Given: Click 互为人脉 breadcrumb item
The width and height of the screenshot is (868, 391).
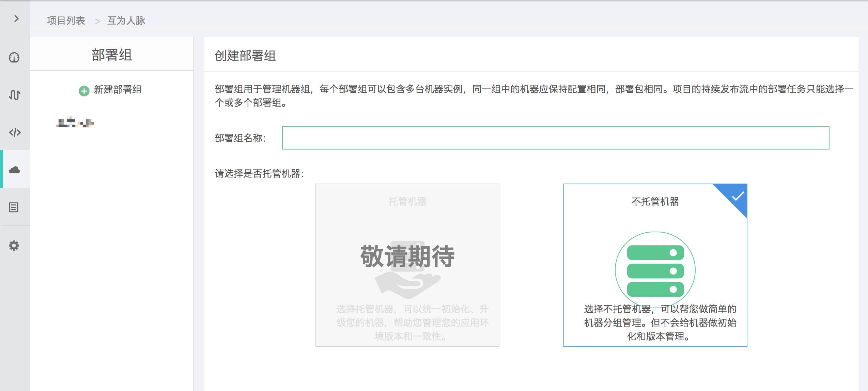Looking at the screenshot, I should [126, 21].
